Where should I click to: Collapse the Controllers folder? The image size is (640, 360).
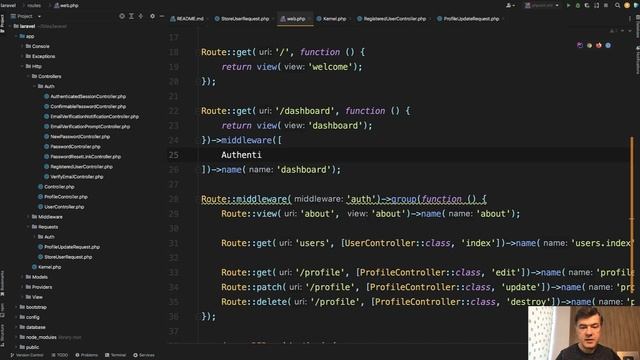point(29,76)
